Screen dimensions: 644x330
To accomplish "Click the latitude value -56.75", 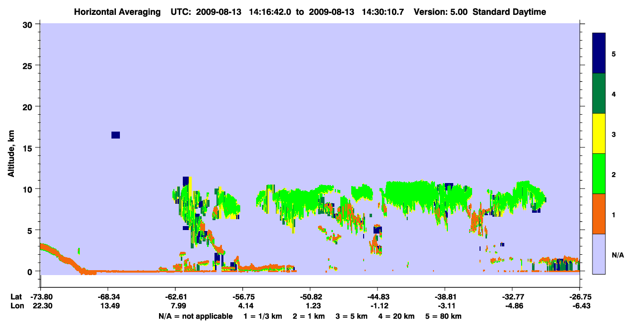I will pos(243,297).
